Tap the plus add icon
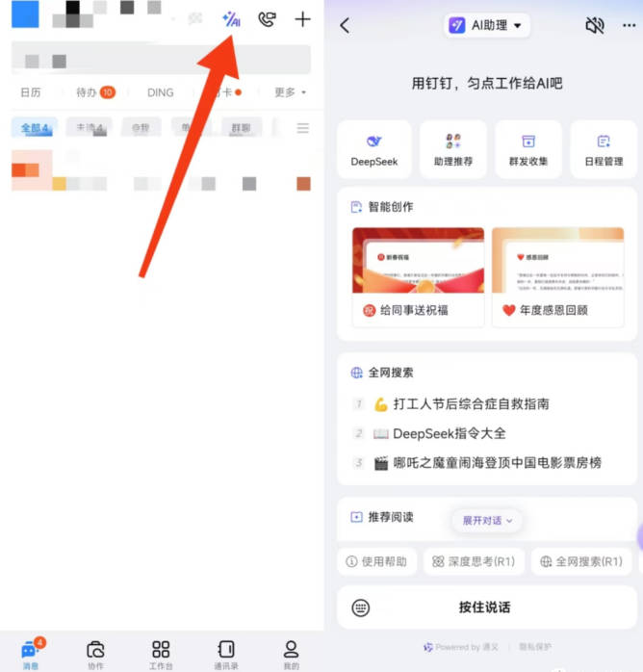This screenshot has width=643, height=672. [302, 19]
